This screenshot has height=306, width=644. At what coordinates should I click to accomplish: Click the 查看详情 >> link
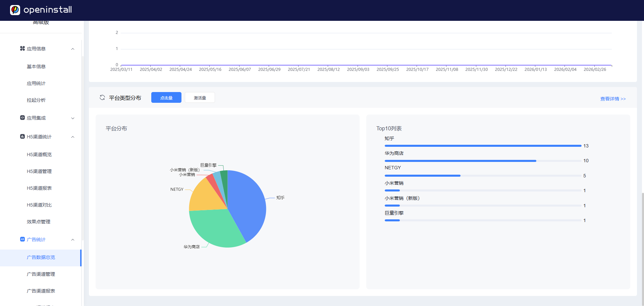pos(613,99)
